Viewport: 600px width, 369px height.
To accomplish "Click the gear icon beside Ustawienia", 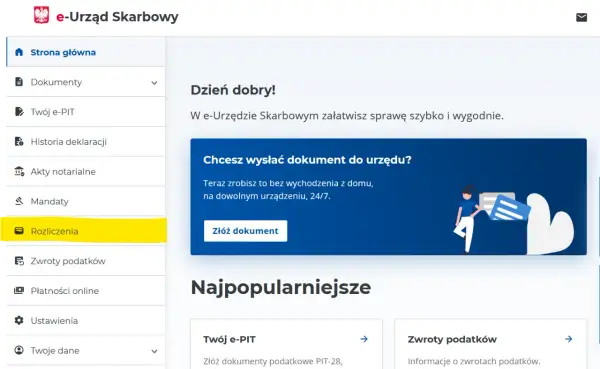I will point(19,320).
